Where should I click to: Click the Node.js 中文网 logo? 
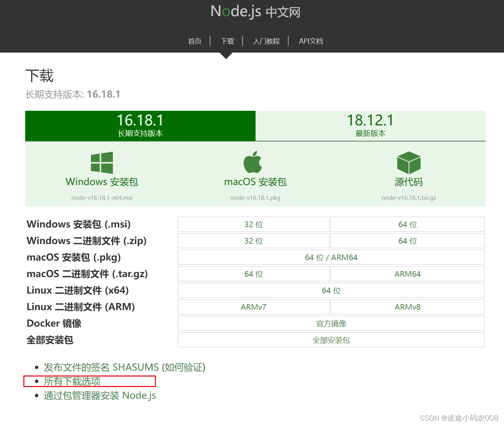tap(256, 12)
